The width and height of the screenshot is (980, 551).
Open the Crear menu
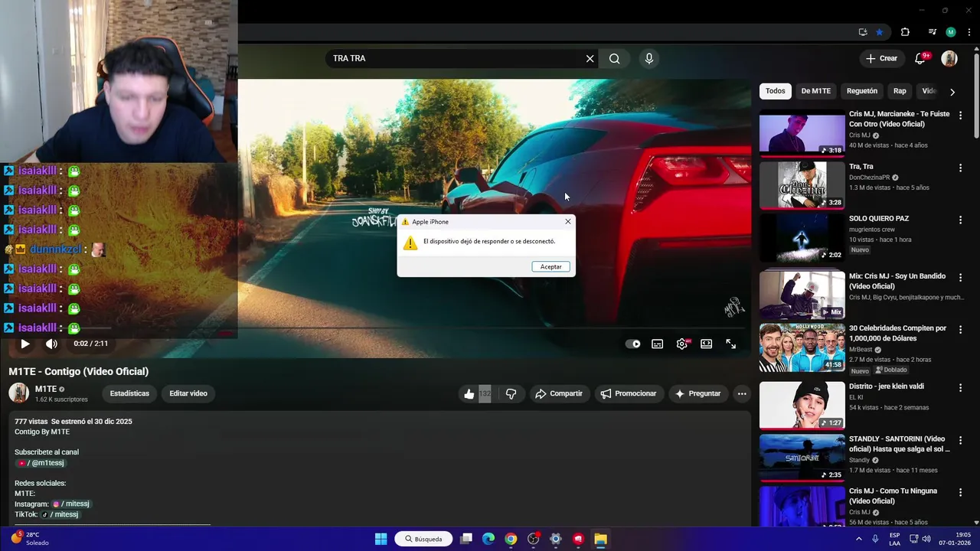pyautogui.click(x=881, y=58)
